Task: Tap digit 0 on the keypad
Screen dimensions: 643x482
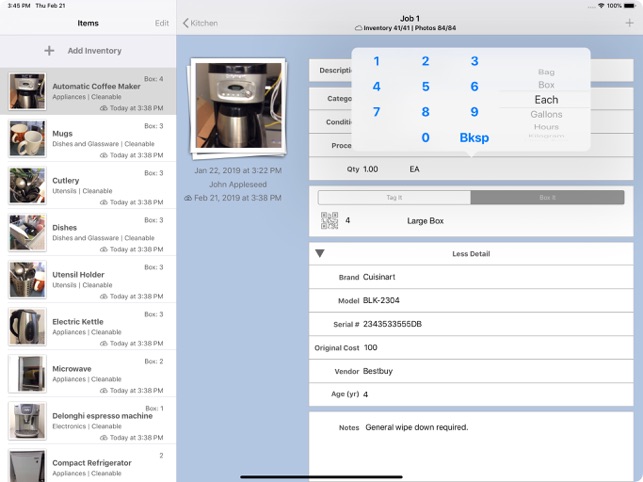Action: coord(425,137)
